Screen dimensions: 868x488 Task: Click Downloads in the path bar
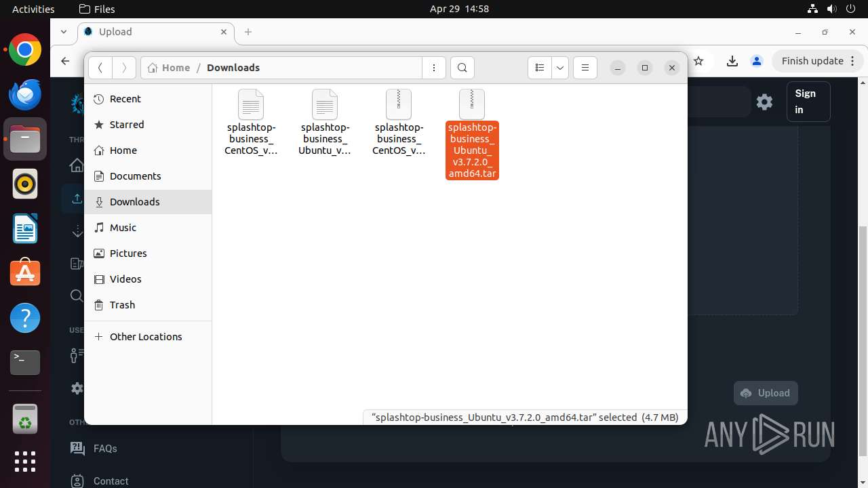point(233,68)
